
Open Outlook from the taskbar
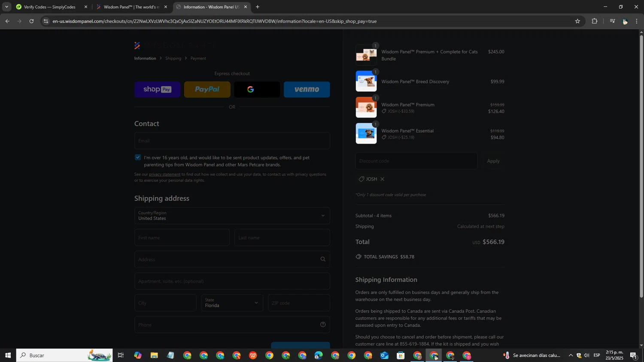click(384, 355)
